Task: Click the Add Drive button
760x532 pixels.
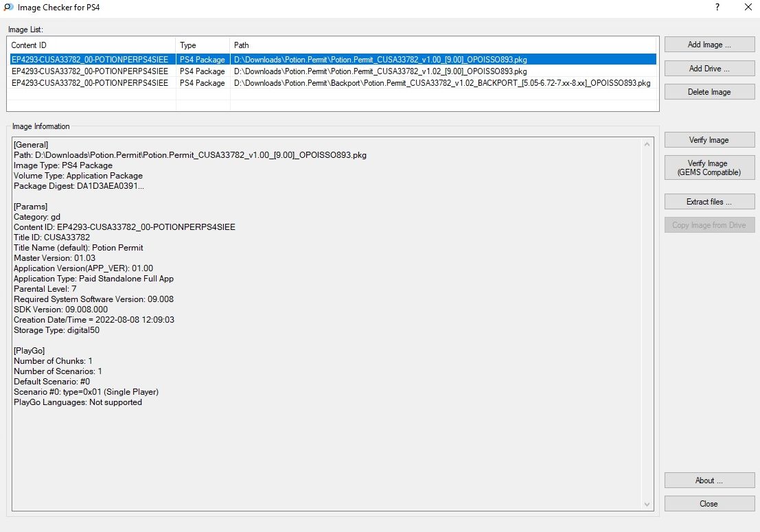Action: click(709, 69)
